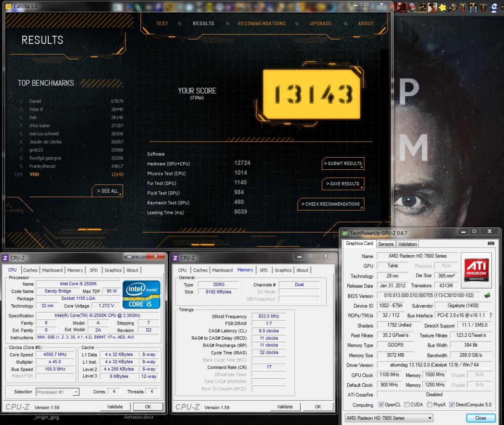Screen dimensions: 504x425
Task: Click SEE ALL under top benchmarks
Action: point(107,191)
